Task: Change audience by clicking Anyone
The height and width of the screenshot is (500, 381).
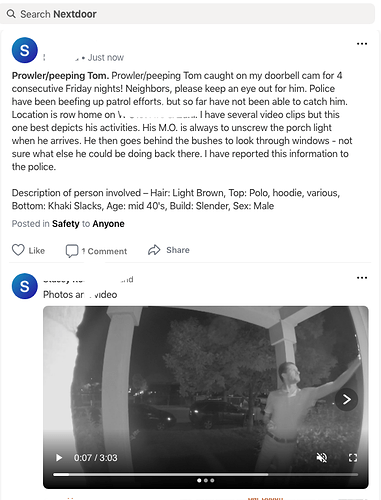Action: (108, 224)
